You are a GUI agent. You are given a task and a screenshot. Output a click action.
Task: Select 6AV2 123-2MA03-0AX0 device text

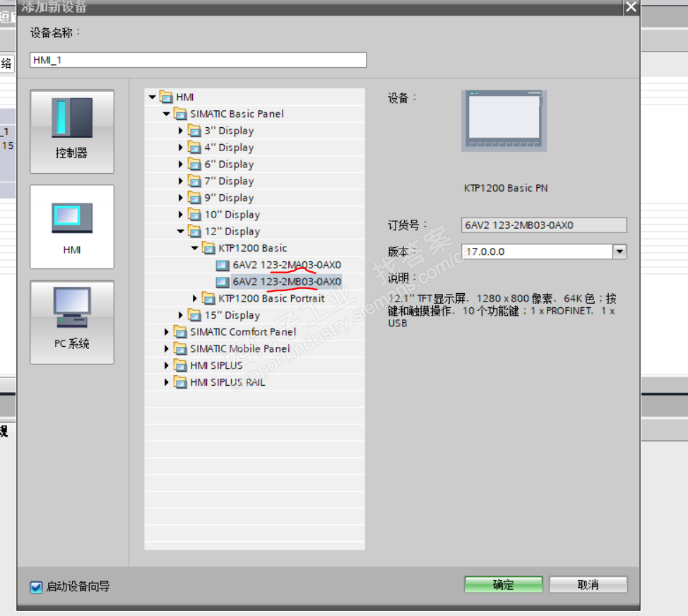[x=287, y=265]
